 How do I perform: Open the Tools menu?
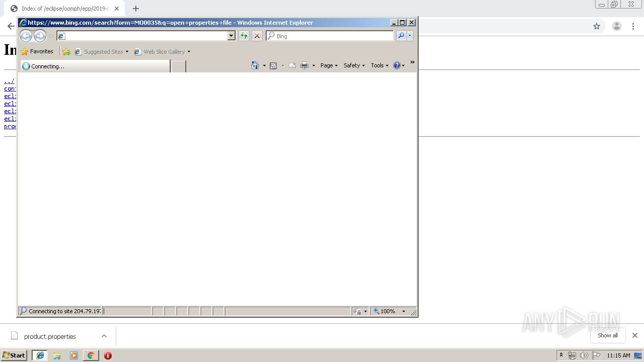[380, 65]
